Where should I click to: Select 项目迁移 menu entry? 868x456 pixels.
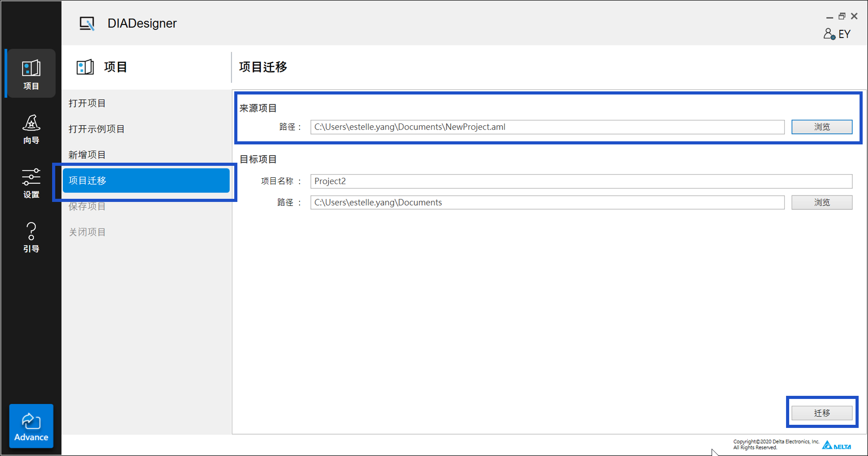pyautogui.click(x=146, y=181)
